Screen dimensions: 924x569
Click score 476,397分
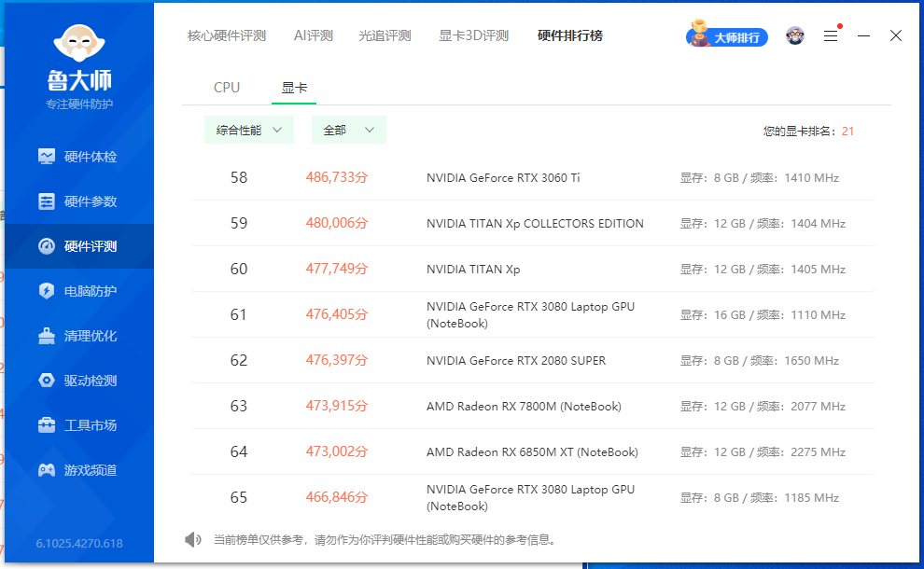pyautogui.click(x=337, y=360)
